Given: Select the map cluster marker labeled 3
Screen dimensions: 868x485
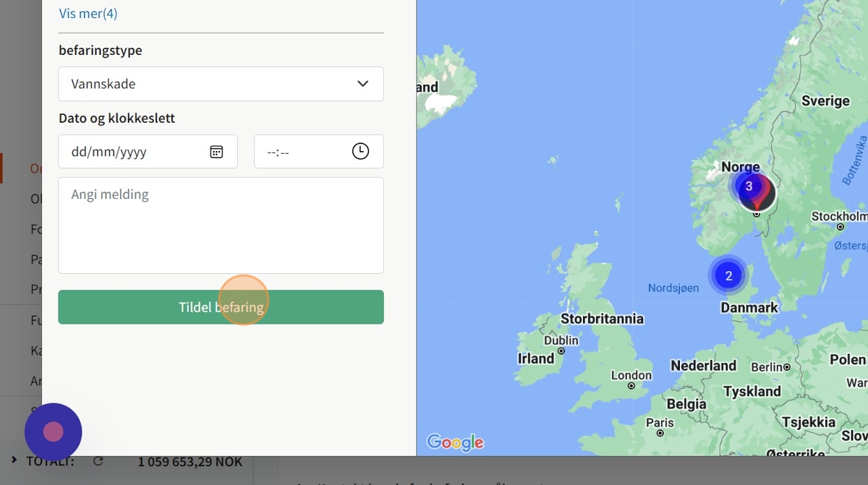Looking at the screenshot, I should tap(748, 186).
